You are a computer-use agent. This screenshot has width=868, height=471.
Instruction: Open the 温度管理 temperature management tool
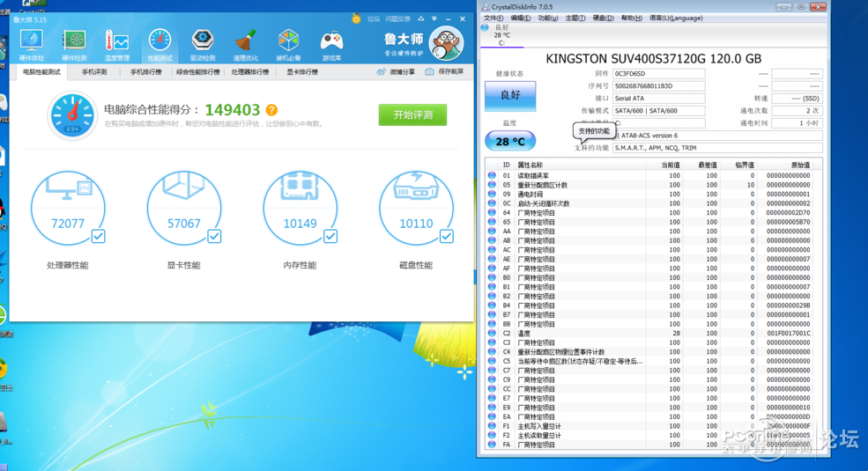point(117,44)
